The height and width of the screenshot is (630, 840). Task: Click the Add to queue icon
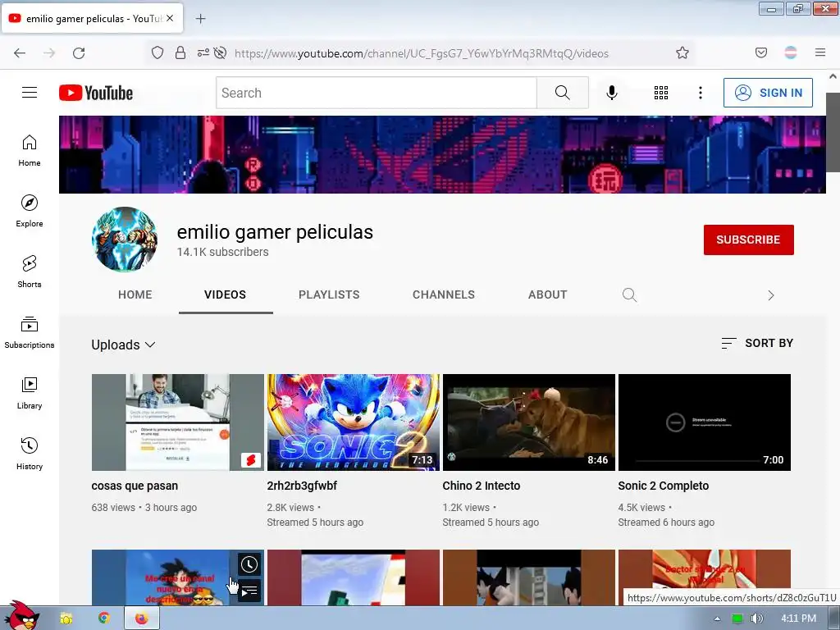point(249,591)
